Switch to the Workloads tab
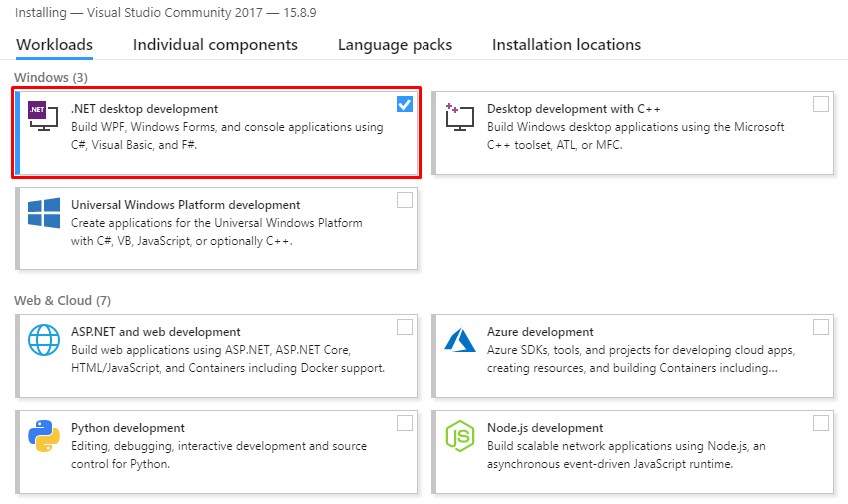The width and height of the screenshot is (848, 504). tap(54, 44)
